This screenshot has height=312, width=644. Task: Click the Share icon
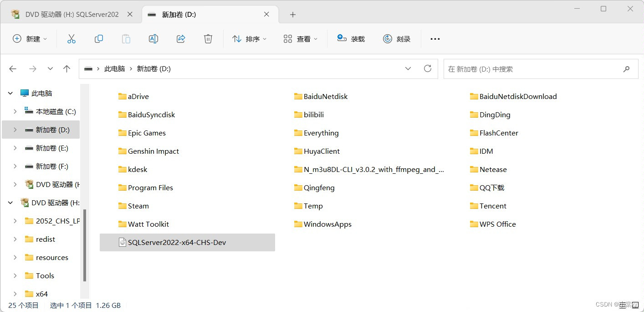tap(181, 39)
